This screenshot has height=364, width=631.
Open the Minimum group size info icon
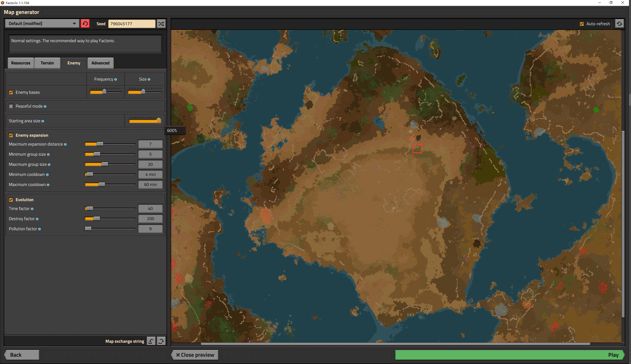tap(48, 154)
